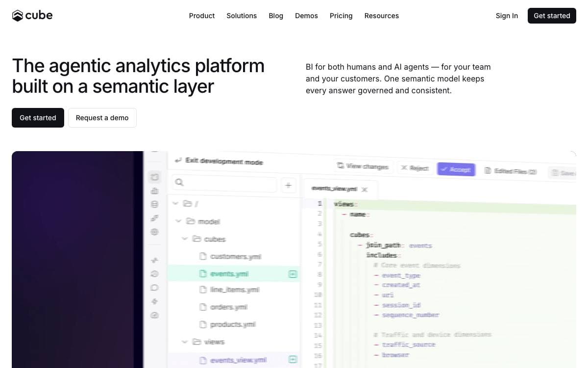Open customers.yml in the file tree
Screen dimensions: 588x368
236,256
